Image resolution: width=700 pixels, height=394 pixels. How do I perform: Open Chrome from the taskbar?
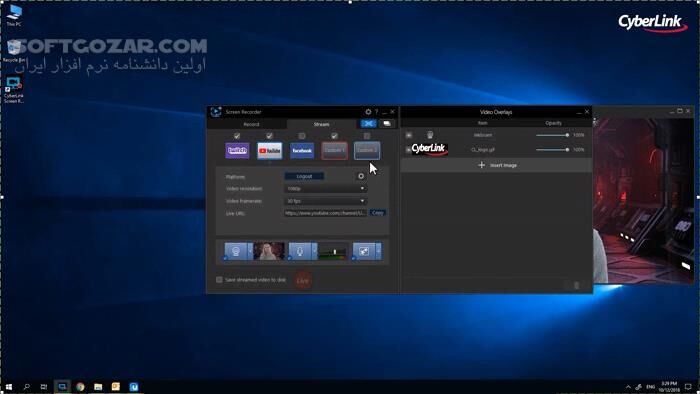[80, 387]
